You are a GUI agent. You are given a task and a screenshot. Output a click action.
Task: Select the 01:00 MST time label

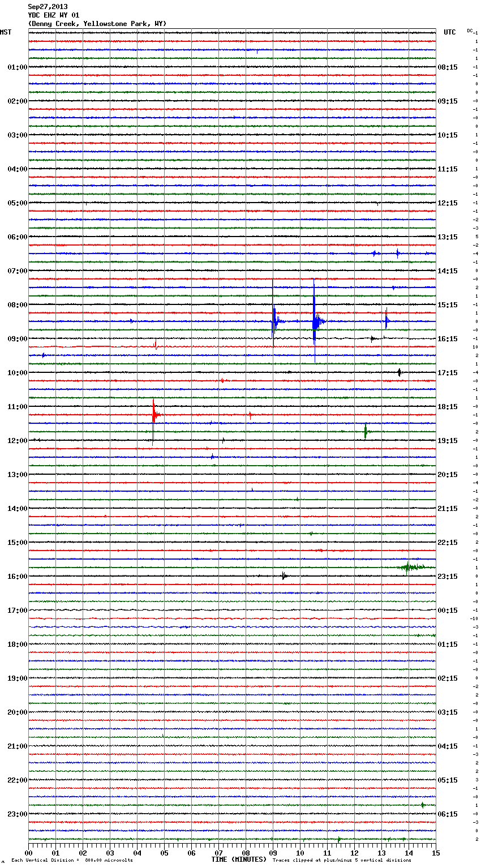pyautogui.click(x=18, y=67)
